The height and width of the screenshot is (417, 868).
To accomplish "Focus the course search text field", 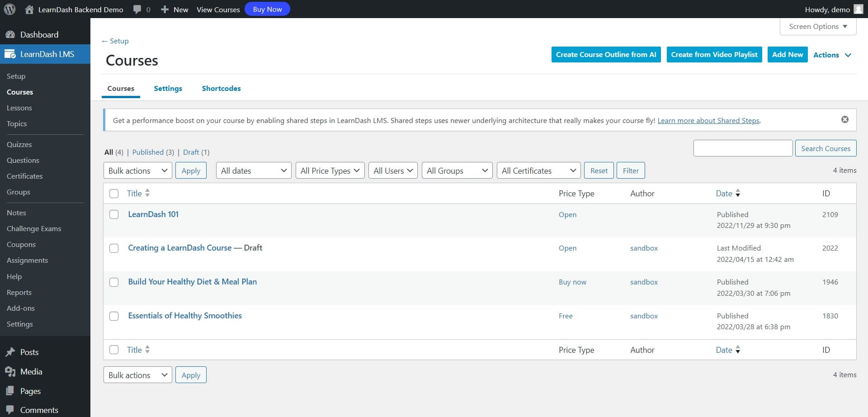I will coord(742,148).
